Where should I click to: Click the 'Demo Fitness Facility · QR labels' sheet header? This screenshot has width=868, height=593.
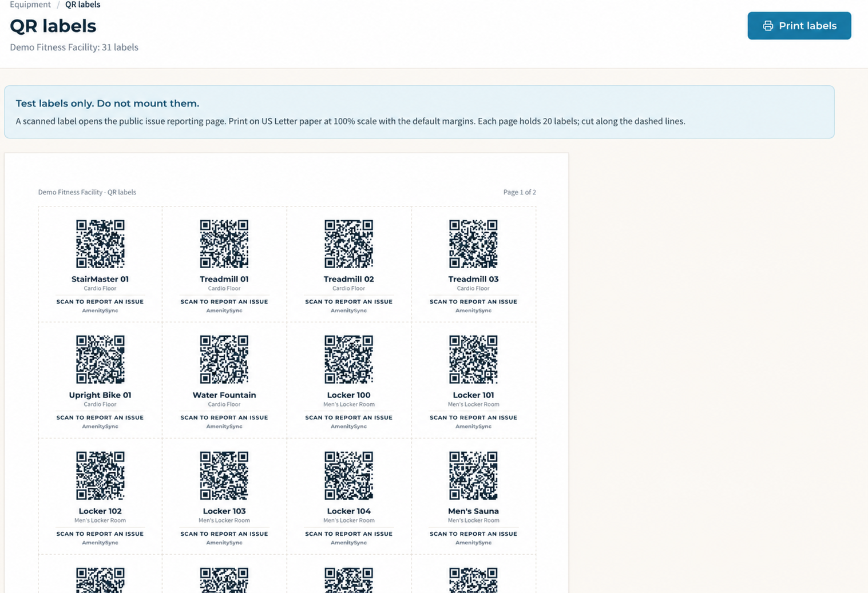coord(87,192)
